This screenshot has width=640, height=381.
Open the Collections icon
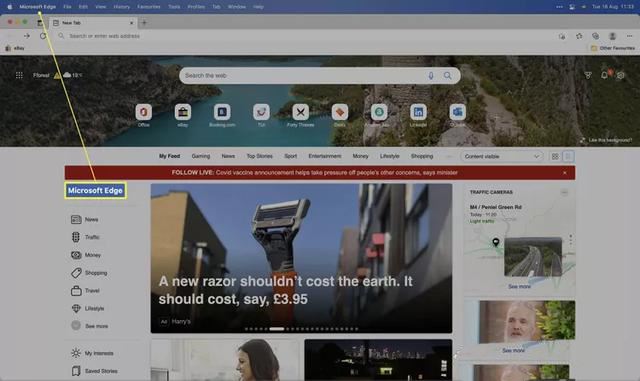[596, 36]
